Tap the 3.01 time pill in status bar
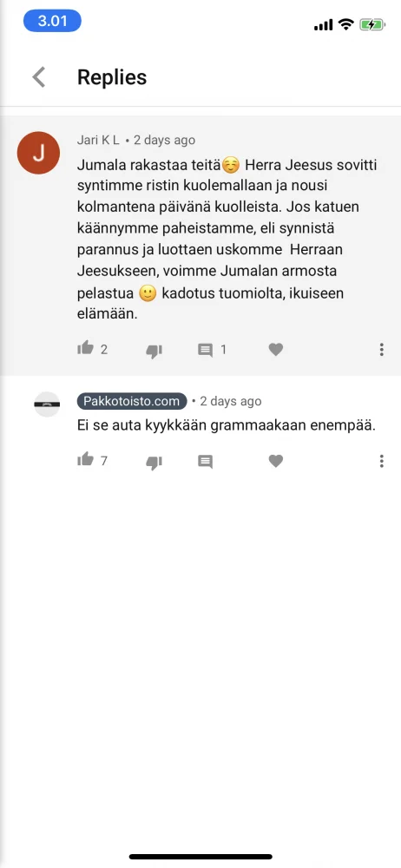 52,22
